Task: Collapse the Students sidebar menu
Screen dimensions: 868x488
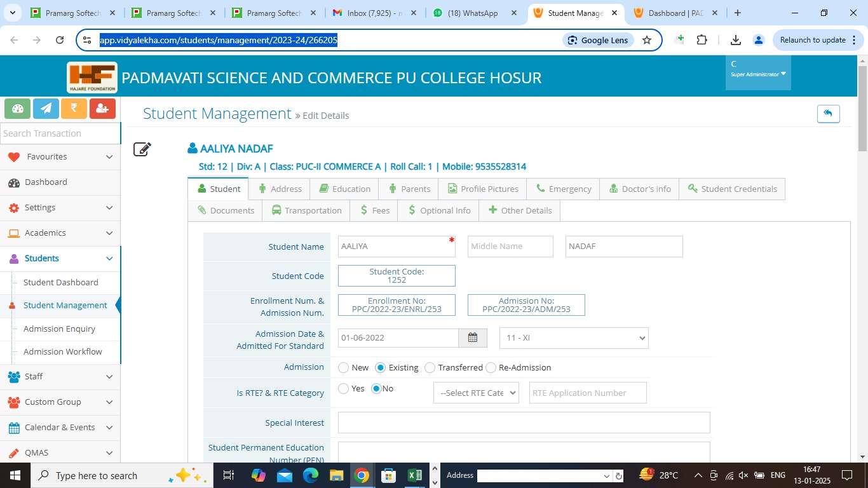Action: (x=60, y=259)
